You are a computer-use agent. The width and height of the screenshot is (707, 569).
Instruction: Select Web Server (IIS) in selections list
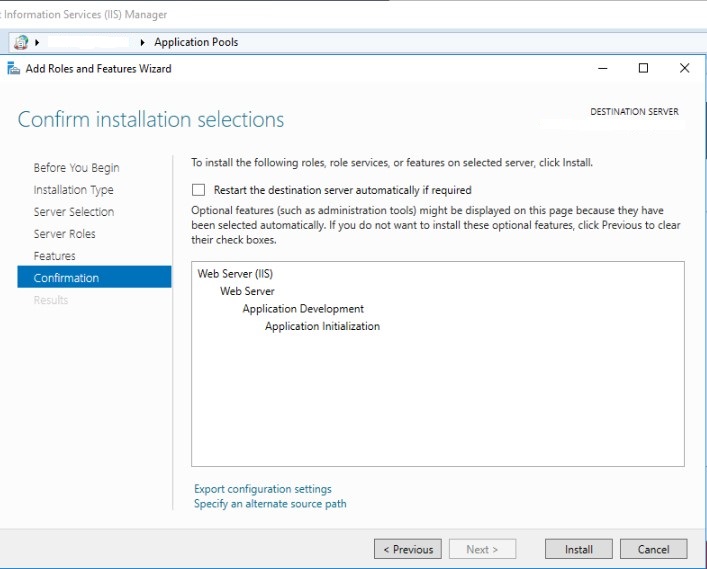[235, 274]
